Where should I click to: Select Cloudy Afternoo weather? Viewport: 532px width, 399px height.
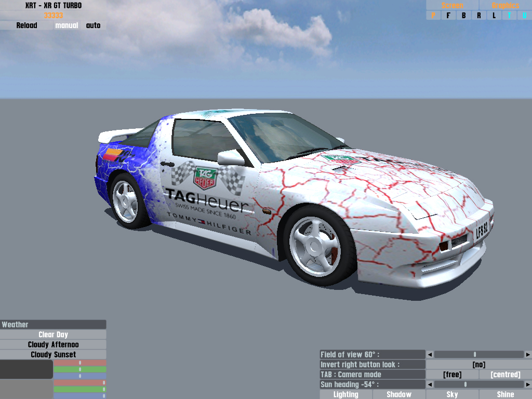pyautogui.click(x=54, y=344)
